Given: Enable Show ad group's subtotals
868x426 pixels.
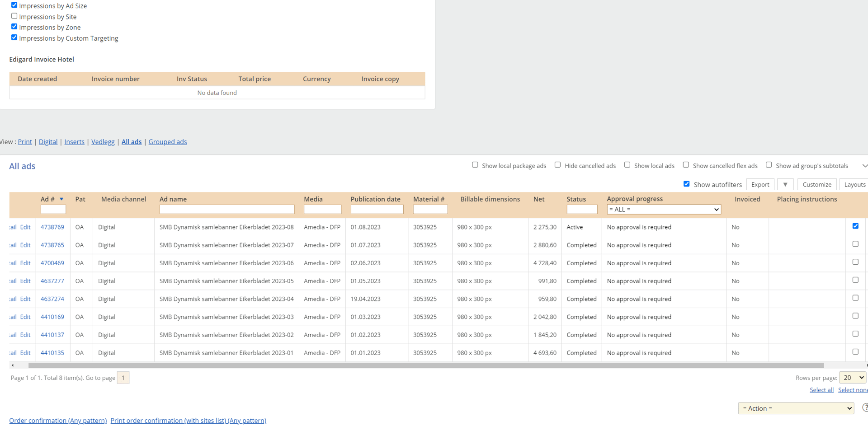Looking at the screenshot, I should 769,165.
